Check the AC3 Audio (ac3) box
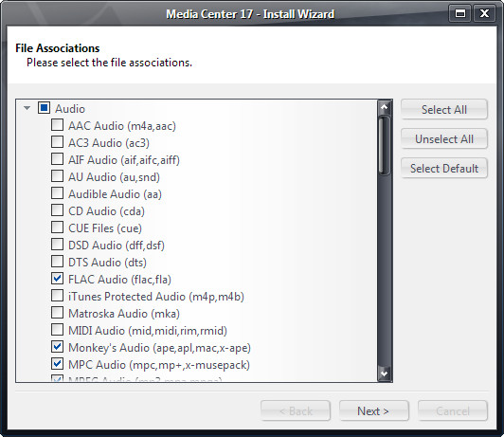504x437 pixels. coord(57,142)
